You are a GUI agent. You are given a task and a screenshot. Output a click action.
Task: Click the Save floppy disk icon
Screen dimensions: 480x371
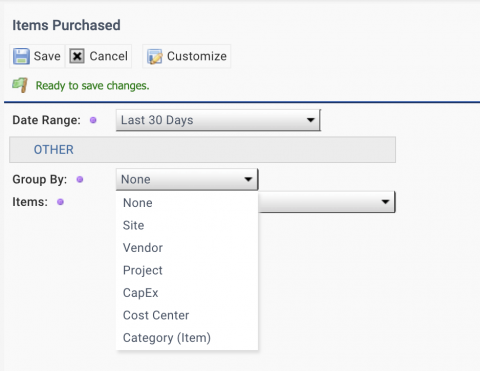click(x=21, y=56)
